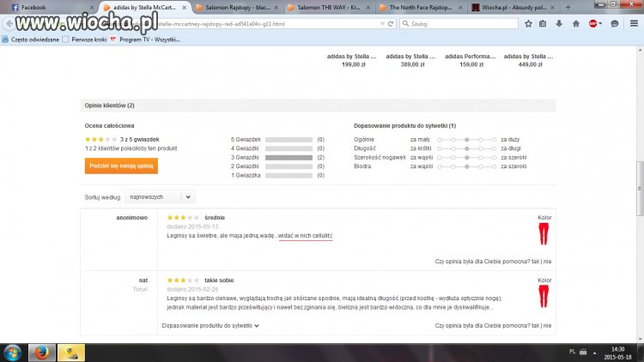Click the overall 3 z 5 gwiazdek star rating
The width and height of the screenshot is (644, 362).
click(100, 140)
